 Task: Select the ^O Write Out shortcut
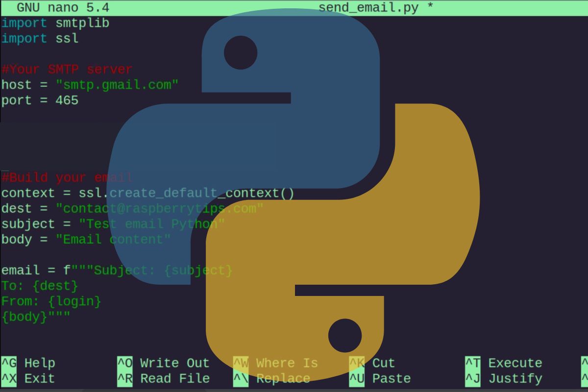coord(163,363)
